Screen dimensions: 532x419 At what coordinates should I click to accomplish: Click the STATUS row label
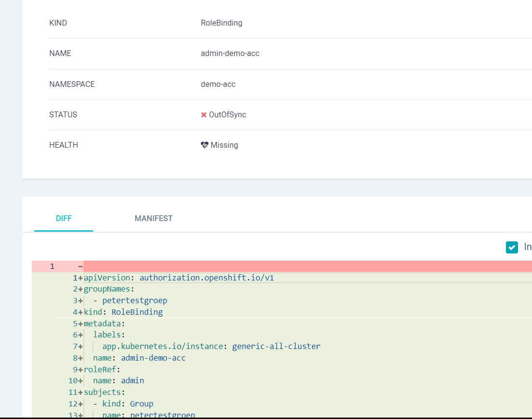[63, 114]
